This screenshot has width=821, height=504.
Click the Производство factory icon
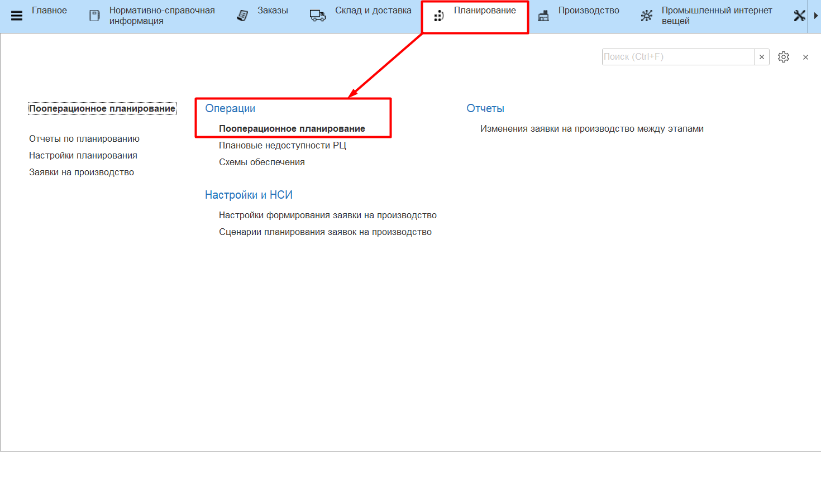[543, 16]
